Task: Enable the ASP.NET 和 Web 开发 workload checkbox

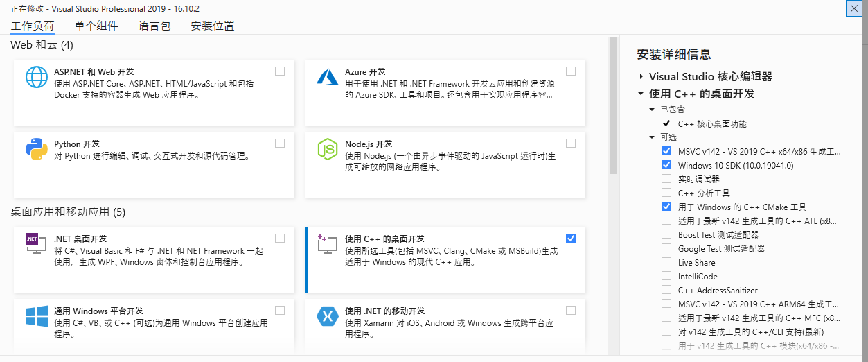Action: coord(280,71)
